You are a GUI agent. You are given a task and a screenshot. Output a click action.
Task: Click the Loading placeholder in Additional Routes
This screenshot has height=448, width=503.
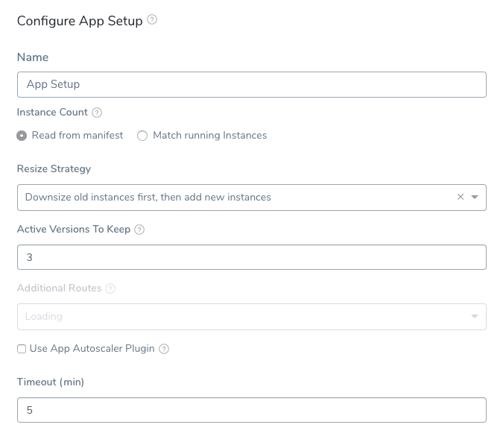[x=44, y=316]
